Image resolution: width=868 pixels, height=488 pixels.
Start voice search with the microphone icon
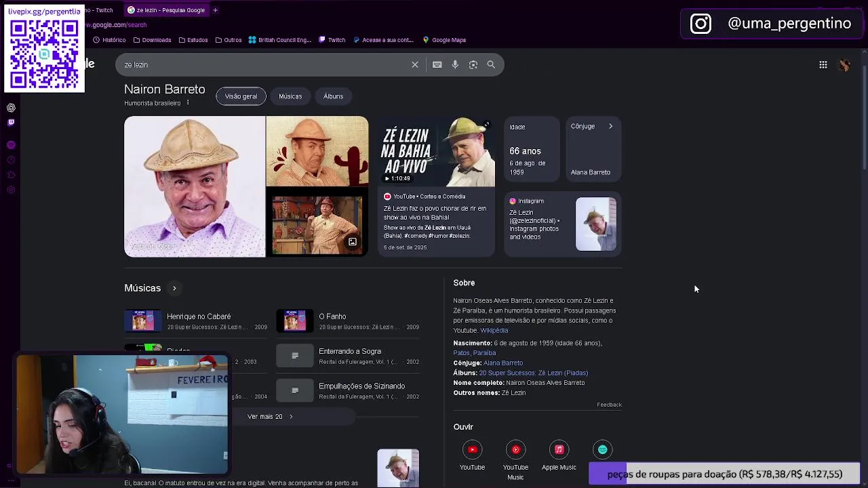[455, 64]
